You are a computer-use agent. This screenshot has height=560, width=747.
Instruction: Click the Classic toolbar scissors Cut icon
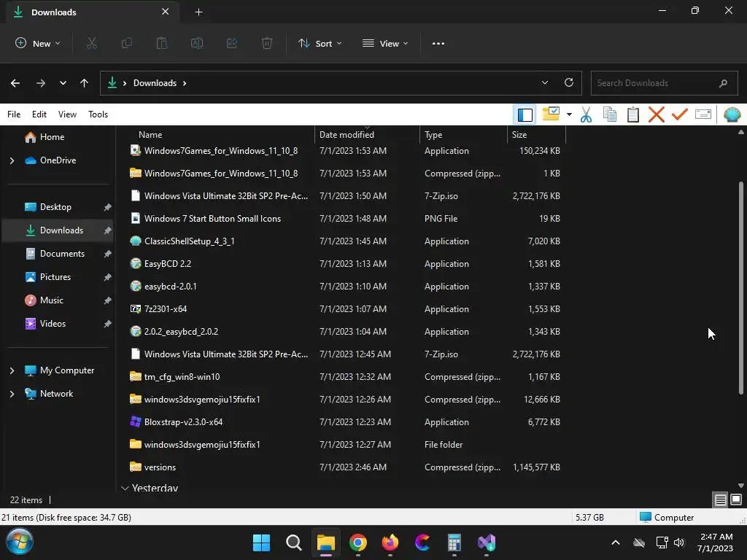[586, 114]
